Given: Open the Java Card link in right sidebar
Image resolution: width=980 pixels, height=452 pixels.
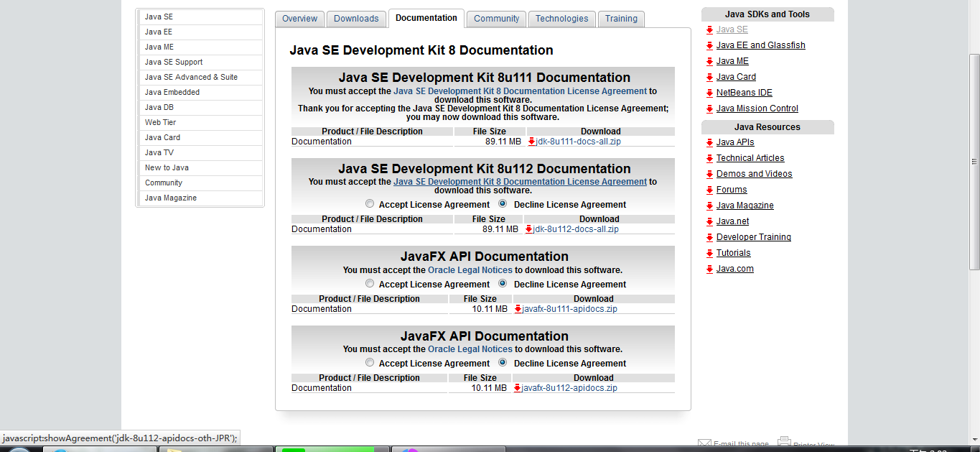Looking at the screenshot, I should [x=736, y=77].
